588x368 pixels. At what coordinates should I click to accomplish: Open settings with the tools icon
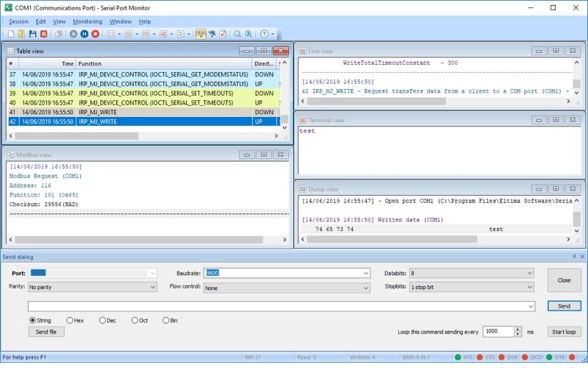[x=212, y=34]
